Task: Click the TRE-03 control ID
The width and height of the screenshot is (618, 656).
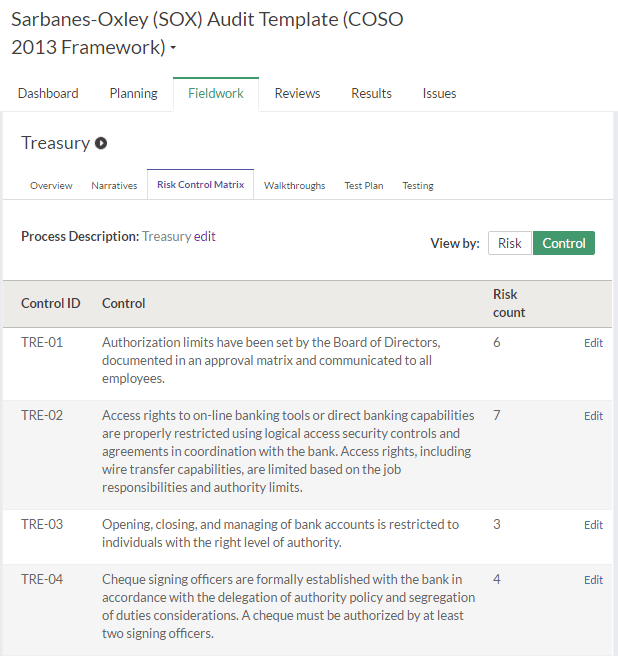Action: tap(42, 524)
